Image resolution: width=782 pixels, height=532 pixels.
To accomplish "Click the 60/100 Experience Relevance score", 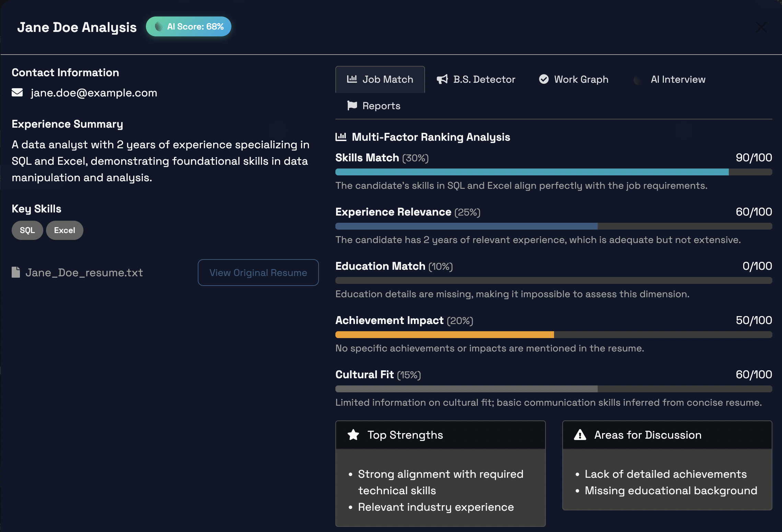I will 754,212.
